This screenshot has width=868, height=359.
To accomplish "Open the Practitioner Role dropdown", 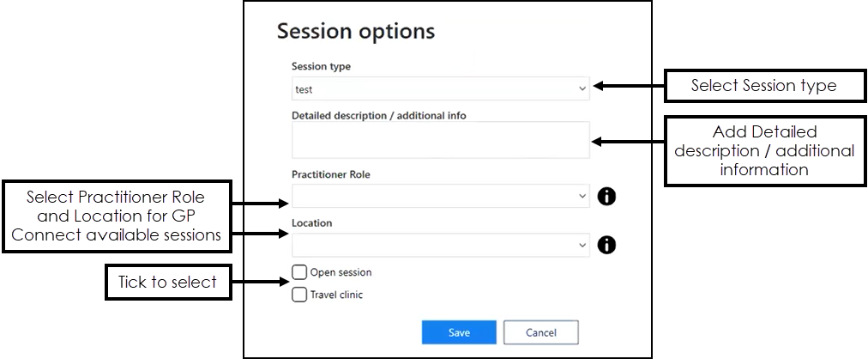I will (x=441, y=196).
